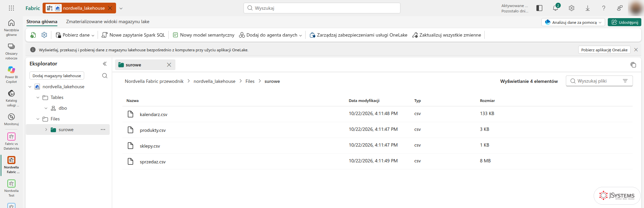Collapse the dbo schema node
The width and height of the screenshot is (644, 208).
46,108
